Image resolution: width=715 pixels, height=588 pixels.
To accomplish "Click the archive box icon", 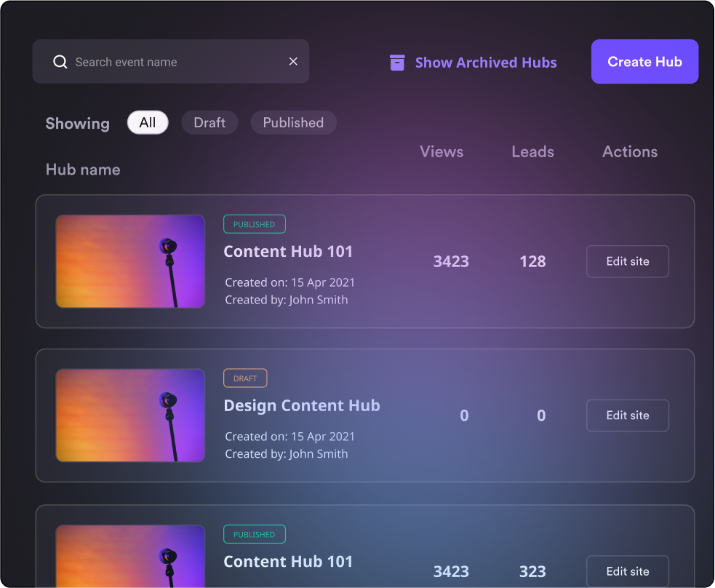I will [x=397, y=63].
